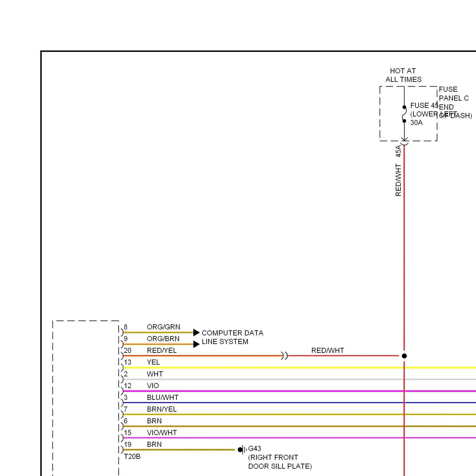Click the T20B connector label

coord(132,456)
